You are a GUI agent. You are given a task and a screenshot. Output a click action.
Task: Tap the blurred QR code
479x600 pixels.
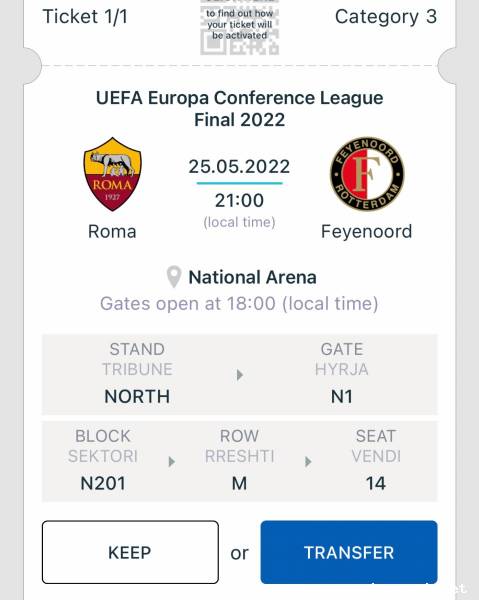point(240,28)
